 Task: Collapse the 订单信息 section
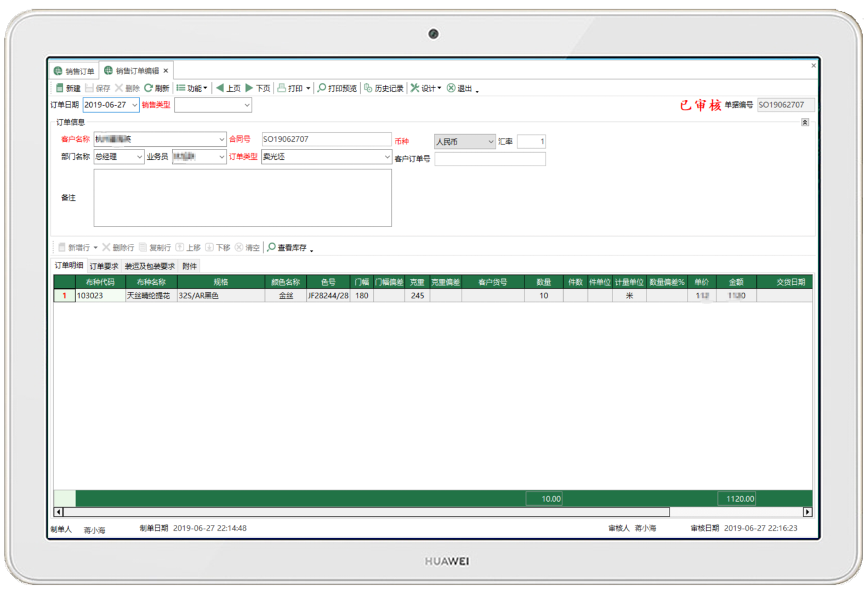coord(804,122)
